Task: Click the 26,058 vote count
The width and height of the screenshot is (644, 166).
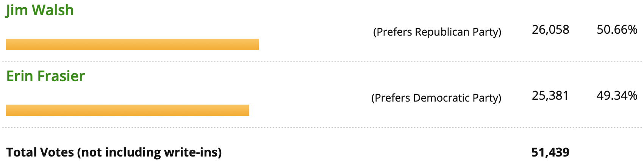Action: [x=550, y=30]
